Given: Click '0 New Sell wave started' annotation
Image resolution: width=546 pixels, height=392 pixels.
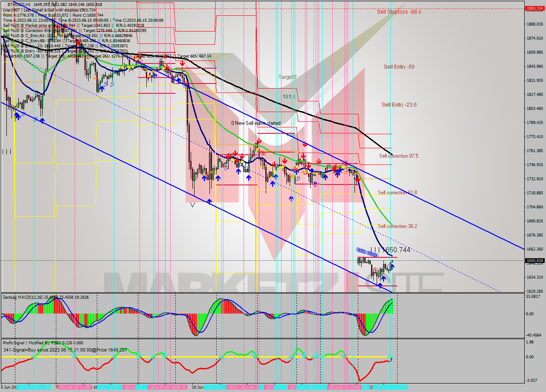Looking at the screenshot, I should click(256, 123).
